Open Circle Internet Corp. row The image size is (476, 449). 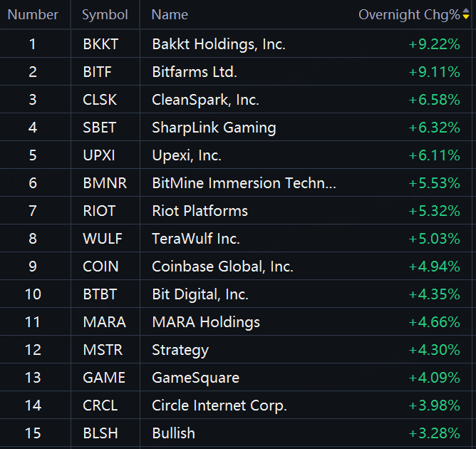click(219, 406)
